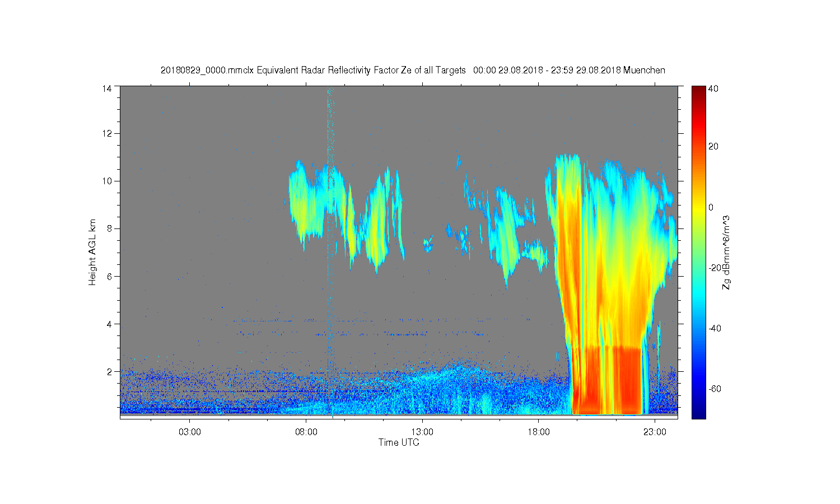
Task: Click the 'Time UTC' x-axis label
Action: (399, 442)
